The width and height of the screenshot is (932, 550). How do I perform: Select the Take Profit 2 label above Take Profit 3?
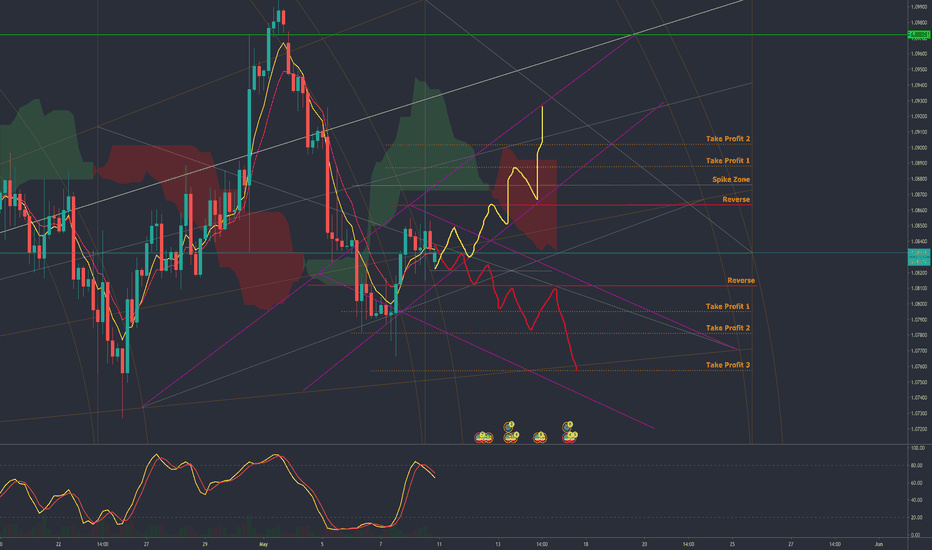(728, 328)
